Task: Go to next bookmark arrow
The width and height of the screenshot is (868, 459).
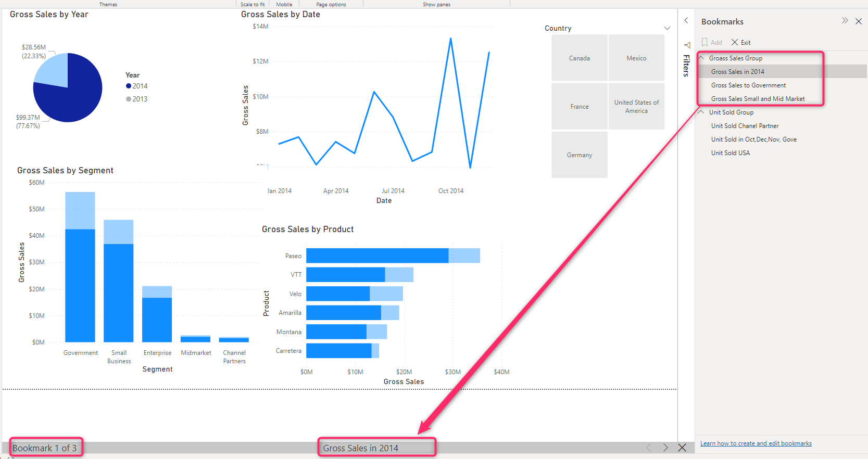Action: [665, 448]
